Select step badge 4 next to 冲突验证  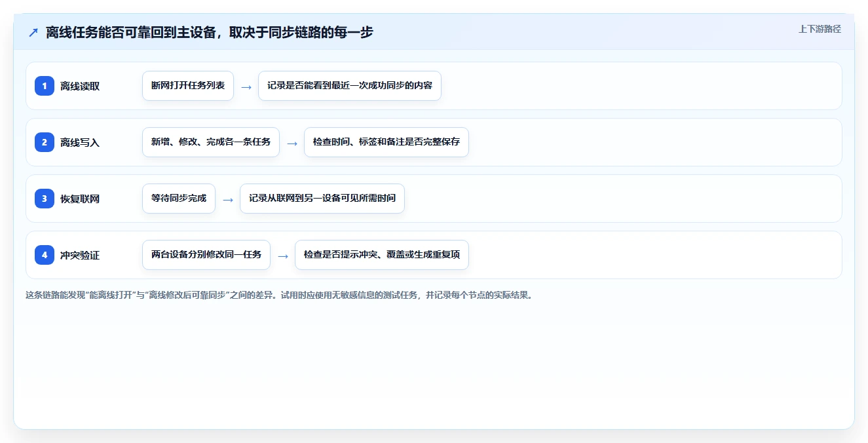45,255
